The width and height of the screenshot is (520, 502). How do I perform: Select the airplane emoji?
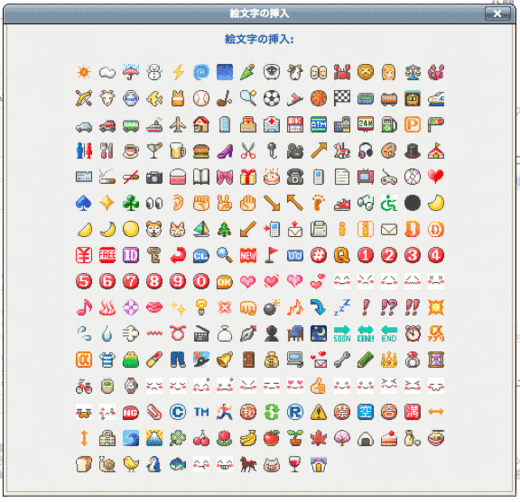click(x=178, y=125)
